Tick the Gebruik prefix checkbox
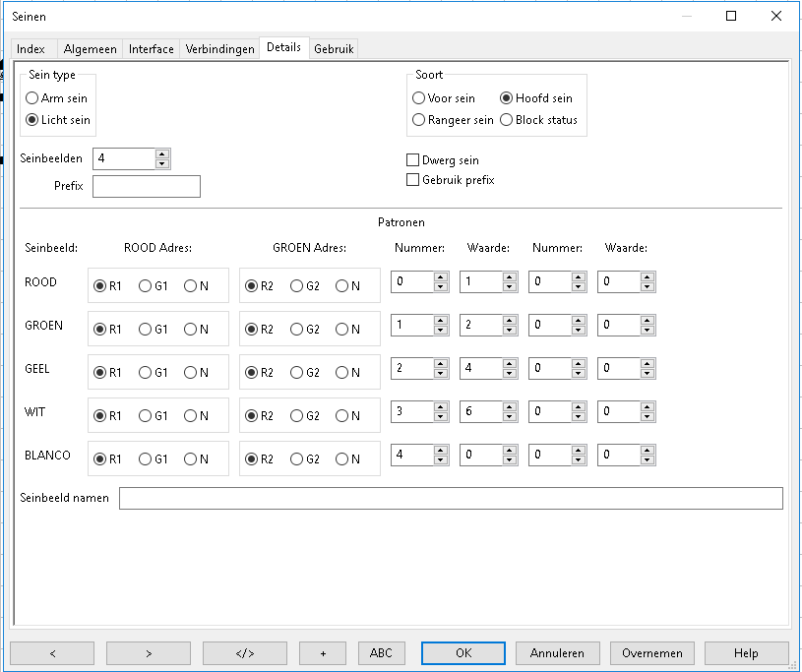The height and width of the screenshot is (672, 802). coord(413,180)
